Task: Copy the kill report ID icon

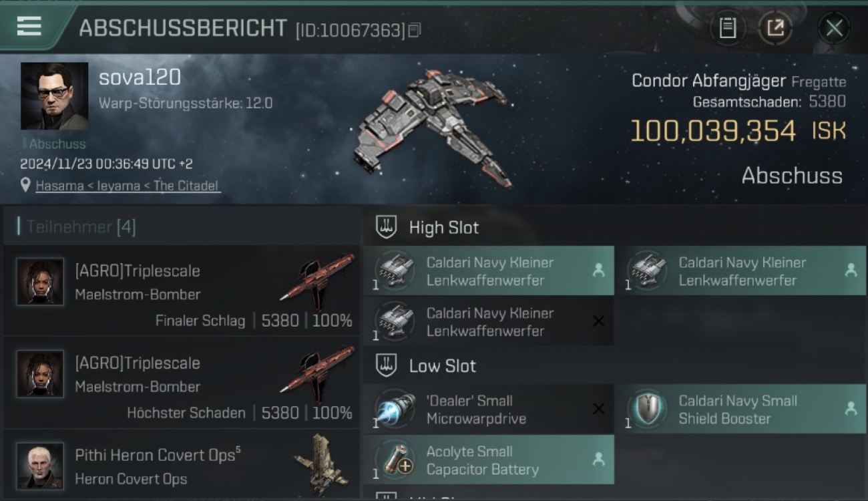Action: coord(415,30)
